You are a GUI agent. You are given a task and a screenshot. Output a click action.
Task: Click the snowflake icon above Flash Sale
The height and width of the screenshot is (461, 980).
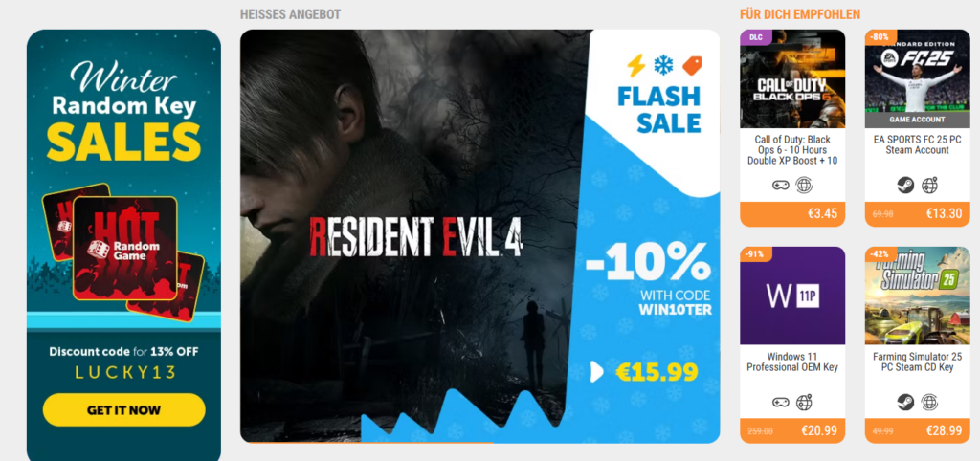coord(664,65)
